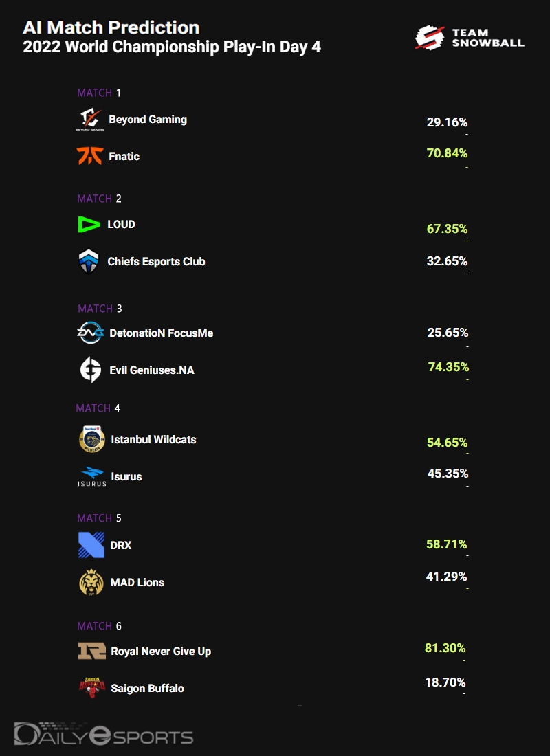This screenshot has width=550, height=756.
Task: Click the orange Fnatic logo
Action: click(x=90, y=157)
